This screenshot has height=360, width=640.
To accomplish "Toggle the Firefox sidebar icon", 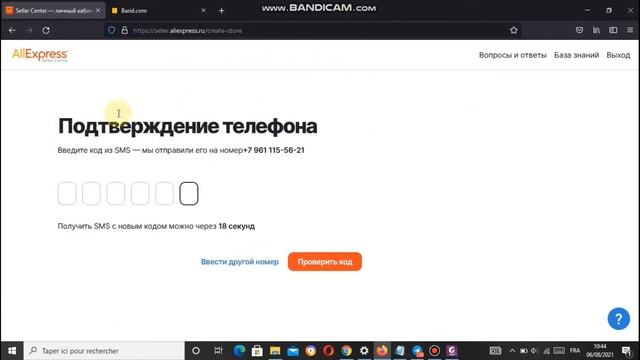I will point(613,30).
